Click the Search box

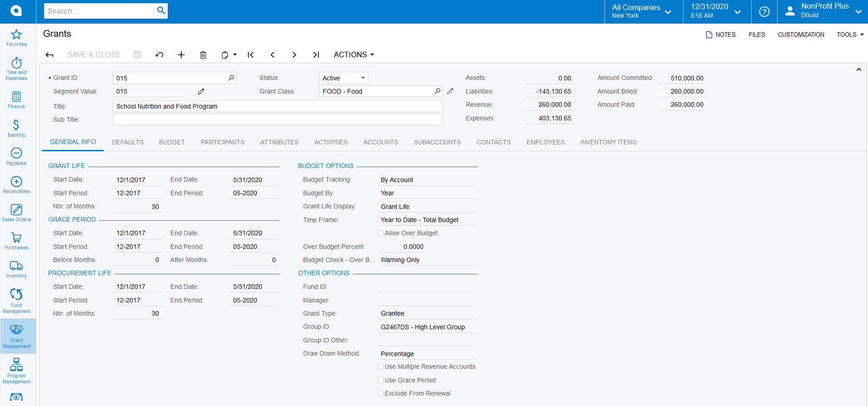click(x=105, y=11)
